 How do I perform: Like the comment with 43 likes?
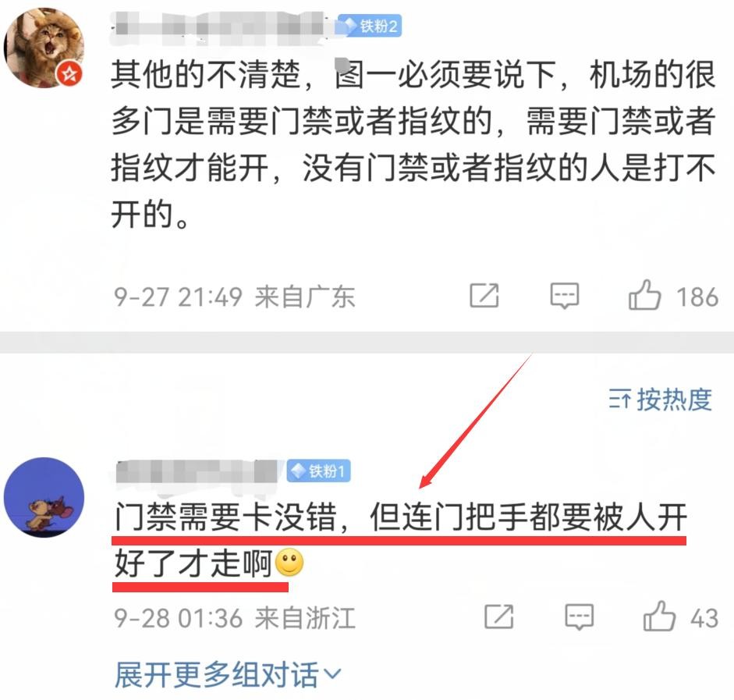(x=659, y=616)
